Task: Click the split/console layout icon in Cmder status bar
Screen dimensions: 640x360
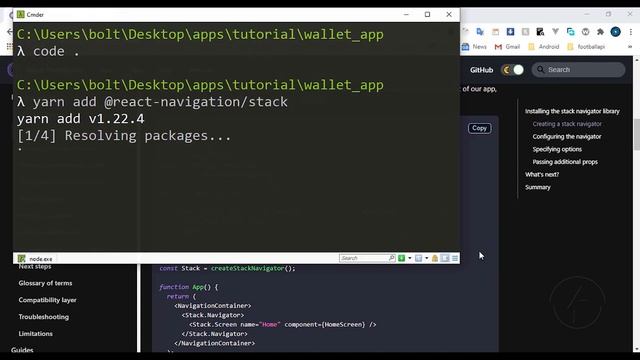Action: coord(418,258)
